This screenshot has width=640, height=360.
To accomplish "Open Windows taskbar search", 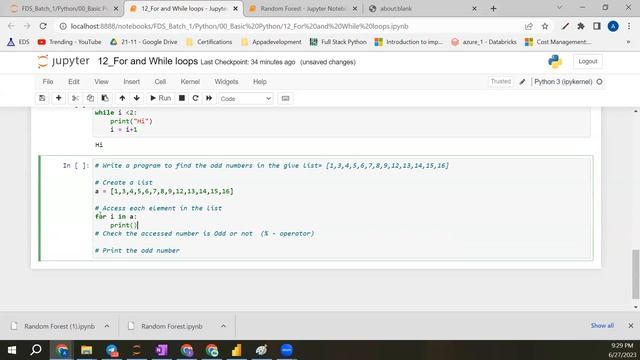I will [x=36, y=350].
